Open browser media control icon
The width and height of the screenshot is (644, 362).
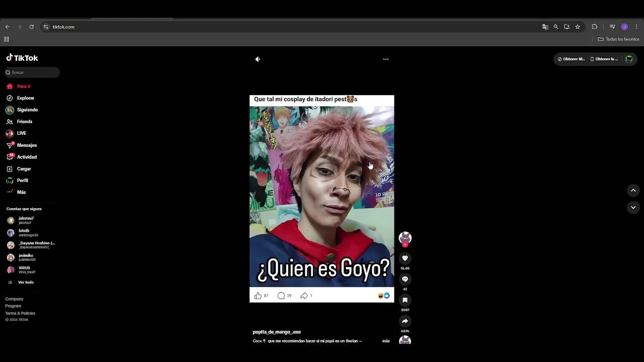[x=612, y=27]
